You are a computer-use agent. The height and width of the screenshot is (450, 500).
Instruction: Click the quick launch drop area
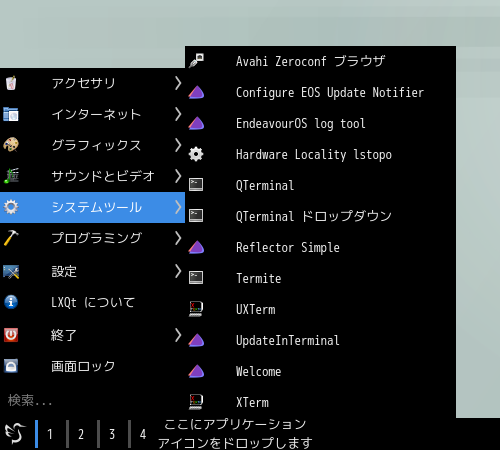[235, 434]
